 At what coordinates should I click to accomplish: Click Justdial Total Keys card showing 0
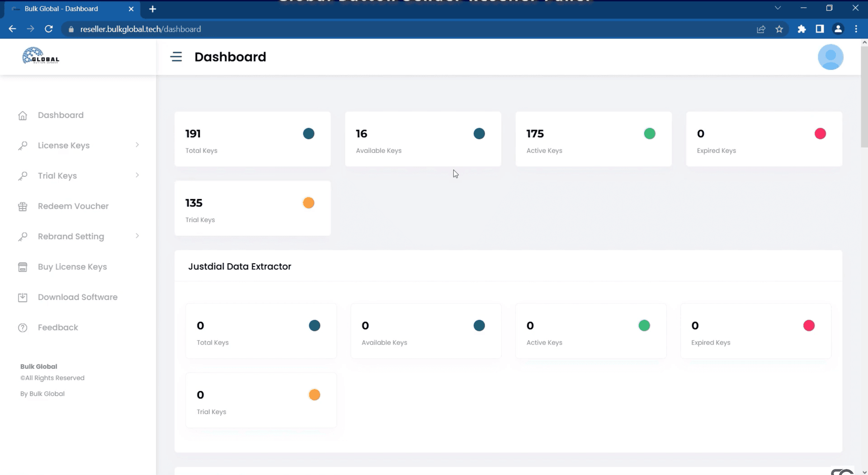click(x=261, y=331)
